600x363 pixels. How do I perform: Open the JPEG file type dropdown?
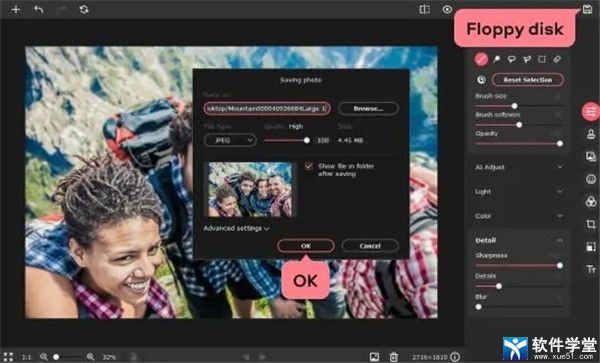pos(230,140)
